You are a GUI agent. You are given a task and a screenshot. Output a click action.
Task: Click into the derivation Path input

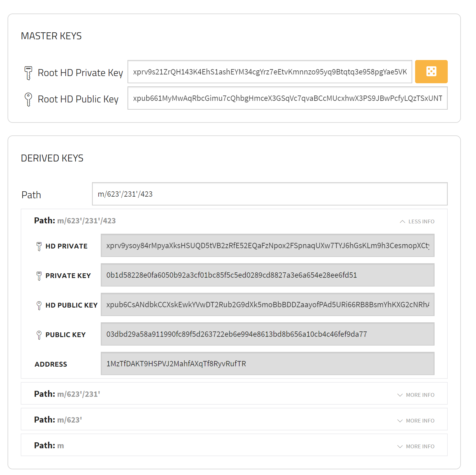pos(270,194)
